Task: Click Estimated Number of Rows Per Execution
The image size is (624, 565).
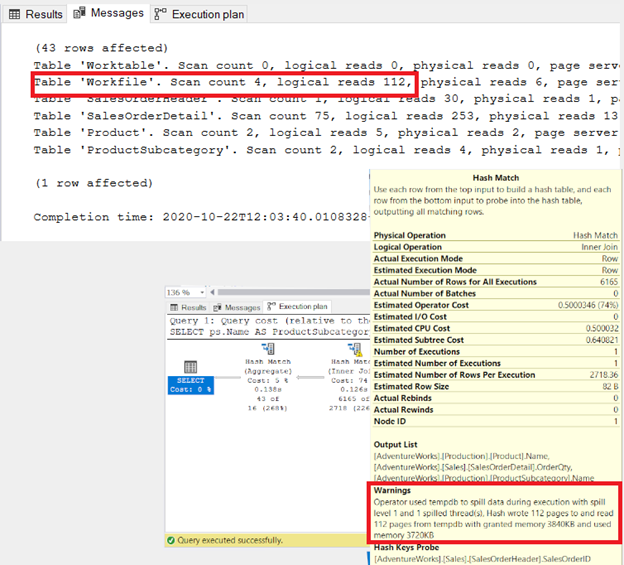Action: 495,375
